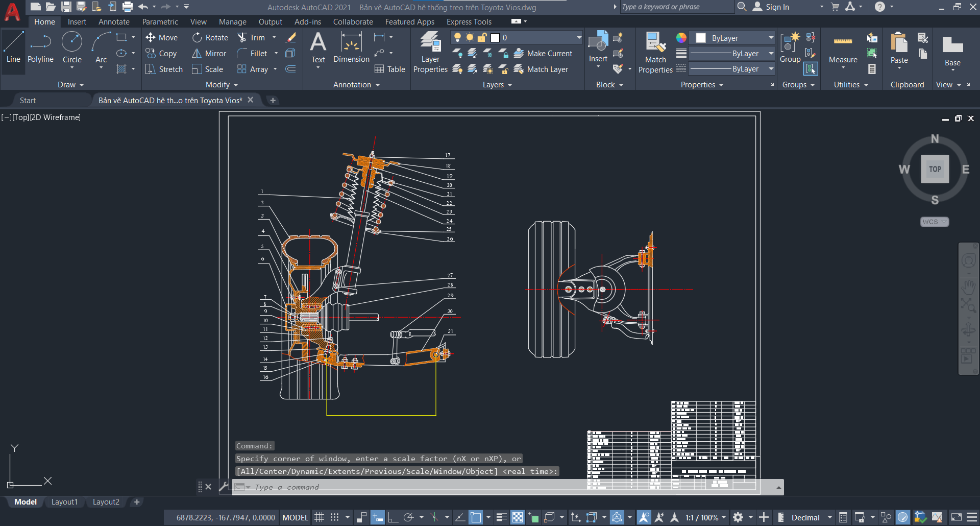
Task: Click the Mirror tool
Action: [209, 53]
